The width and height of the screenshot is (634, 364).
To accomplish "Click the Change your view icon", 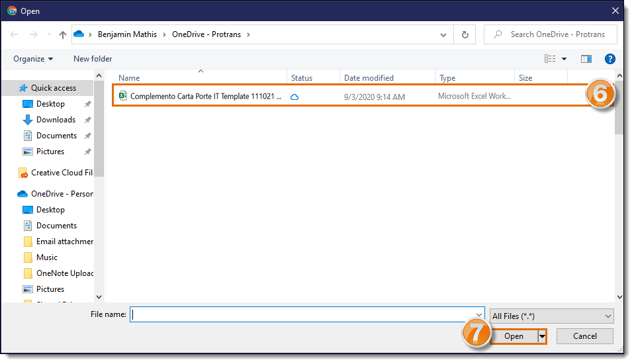I will [550, 59].
